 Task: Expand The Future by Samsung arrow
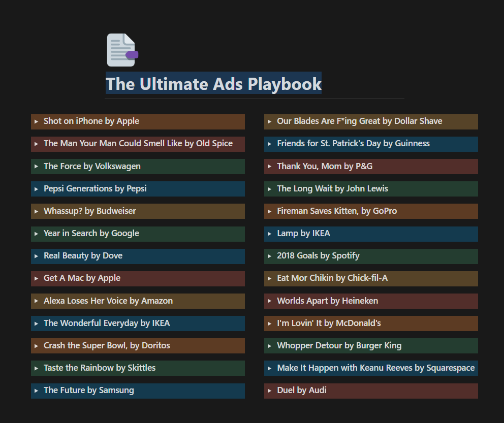(36, 391)
